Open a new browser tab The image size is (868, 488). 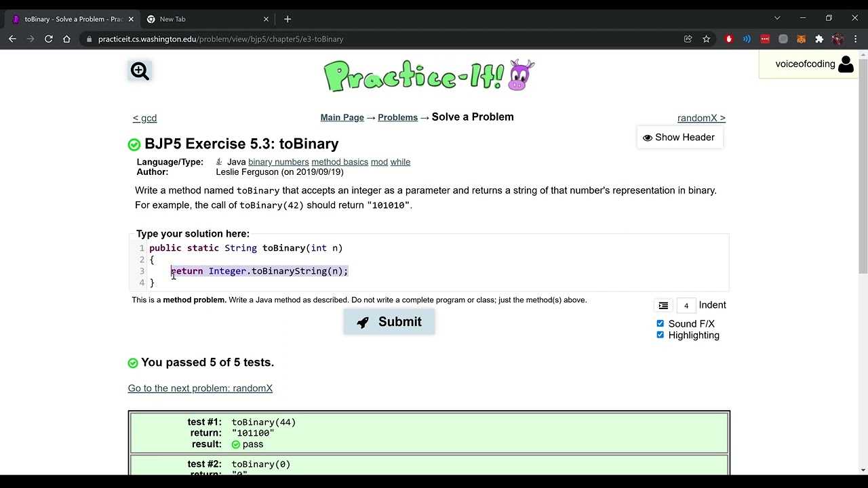click(288, 19)
